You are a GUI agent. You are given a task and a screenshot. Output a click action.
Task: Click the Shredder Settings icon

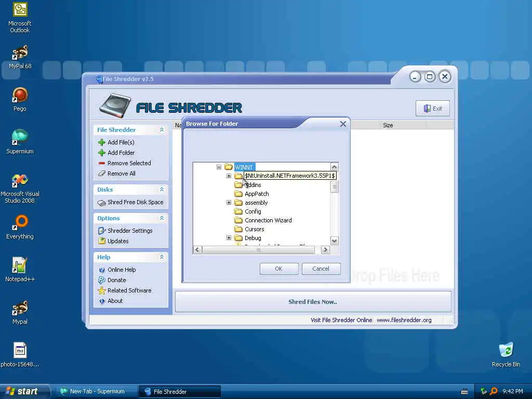(102, 231)
